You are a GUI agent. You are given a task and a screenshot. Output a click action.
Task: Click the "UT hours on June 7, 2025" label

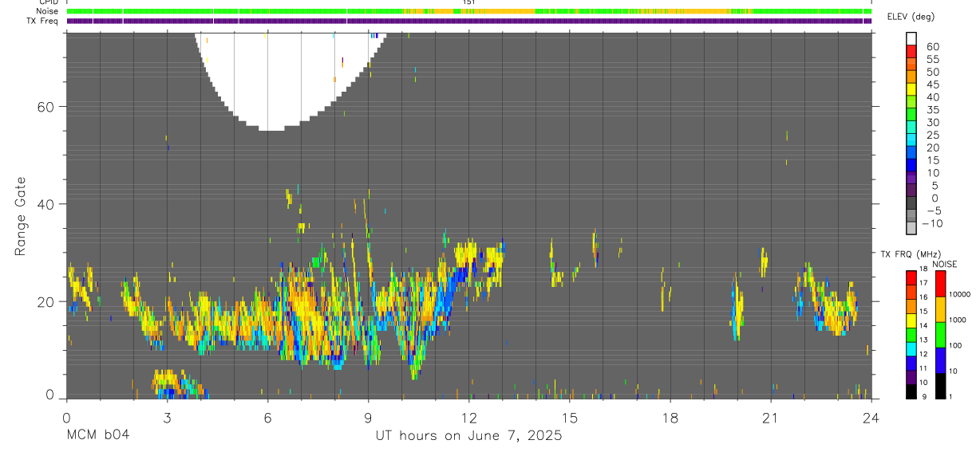(468, 436)
